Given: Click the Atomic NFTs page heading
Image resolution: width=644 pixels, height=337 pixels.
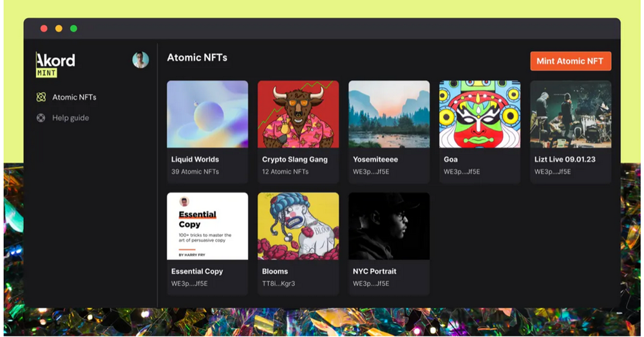Looking at the screenshot, I should click(197, 58).
